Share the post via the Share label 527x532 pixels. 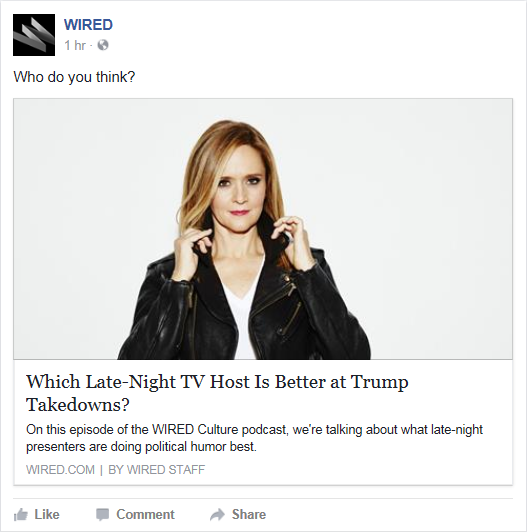249,514
